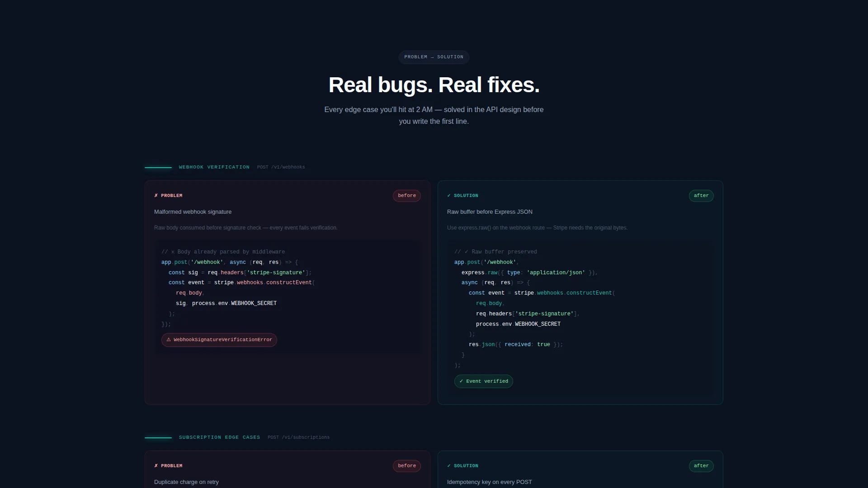This screenshot has width=868, height=488.
Task: Click the code line 'res.json({ received: true })'
Action: (x=516, y=345)
